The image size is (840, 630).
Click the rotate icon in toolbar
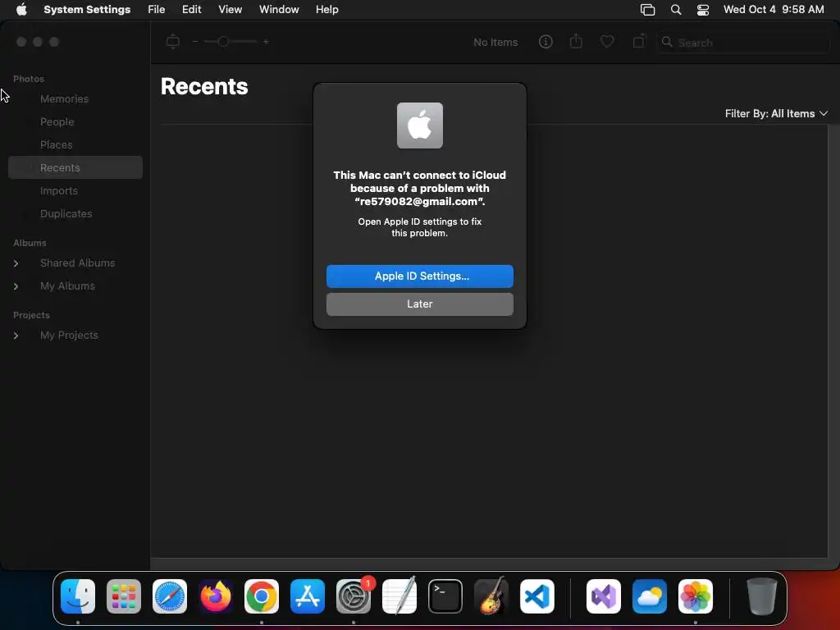pyautogui.click(x=638, y=41)
